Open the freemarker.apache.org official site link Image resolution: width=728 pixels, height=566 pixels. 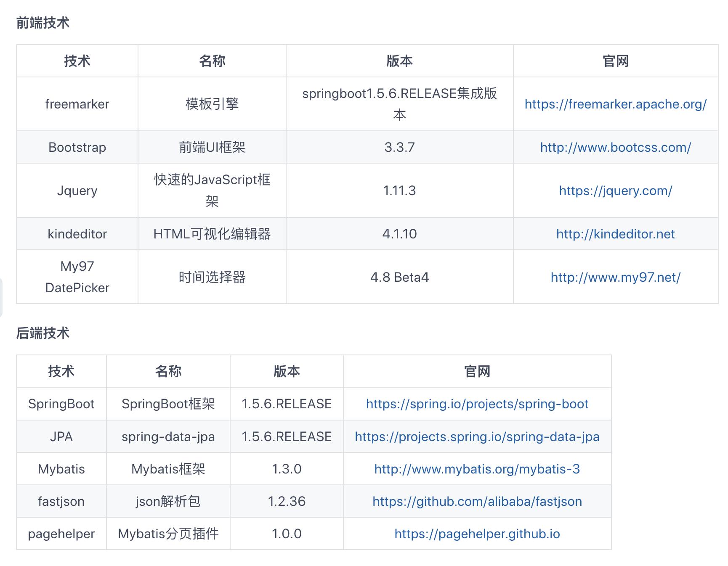point(616,104)
